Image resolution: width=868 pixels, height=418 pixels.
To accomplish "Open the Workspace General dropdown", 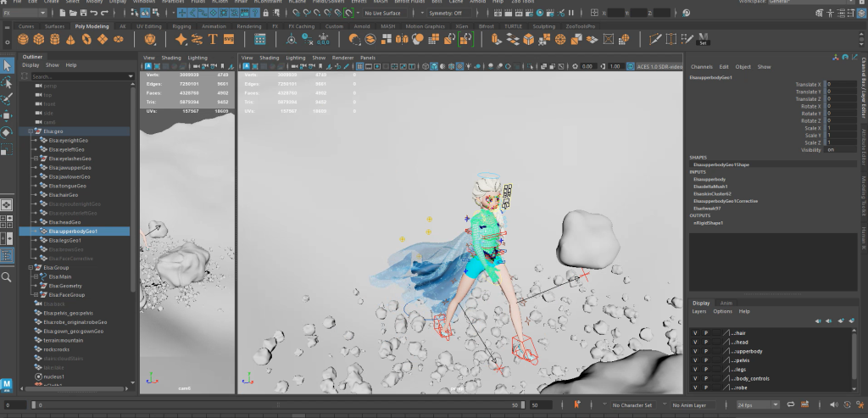I will pyautogui.click(x=813, y=2).
